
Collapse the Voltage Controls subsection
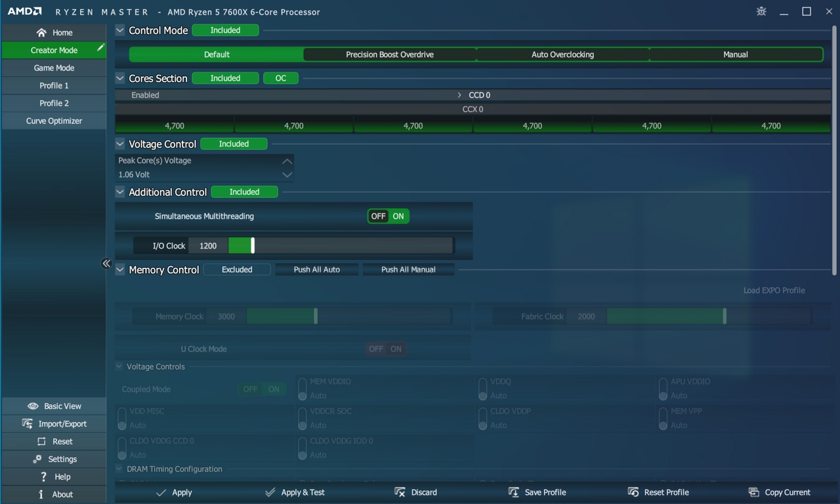pos(119,366)
